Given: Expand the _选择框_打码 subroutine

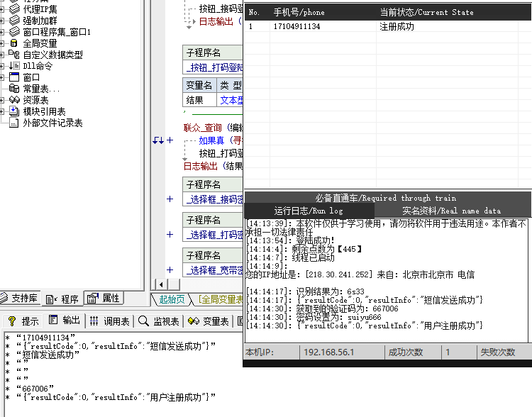Looking at the screenshot, I should pos(170,235).
